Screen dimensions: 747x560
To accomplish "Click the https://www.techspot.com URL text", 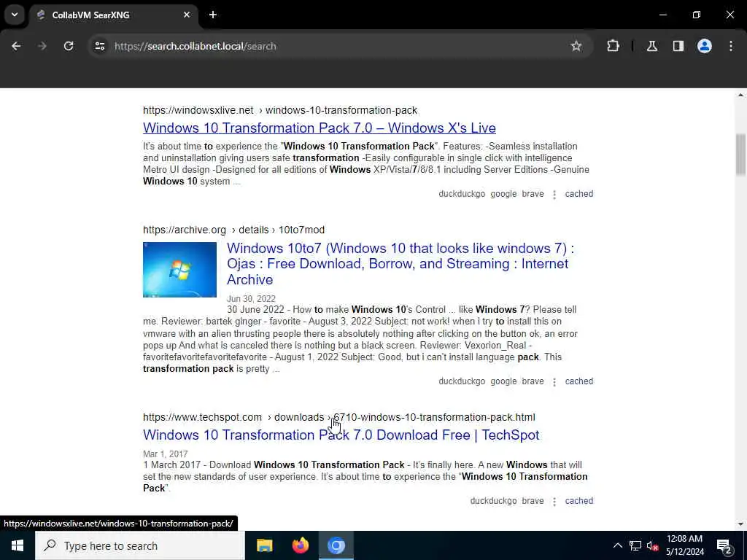I will [202, 418].
